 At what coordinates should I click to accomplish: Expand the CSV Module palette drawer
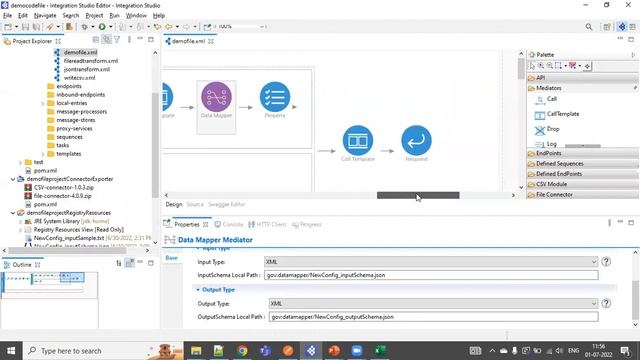[x=582, y=184]
